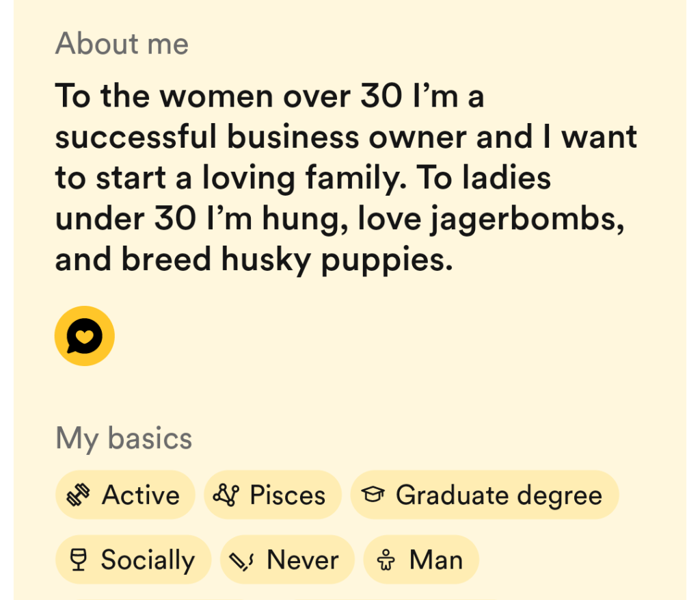This screenshot has width=700, height=600.
Task: Tap the Socially drinking chip
Action: pos(133,560)
